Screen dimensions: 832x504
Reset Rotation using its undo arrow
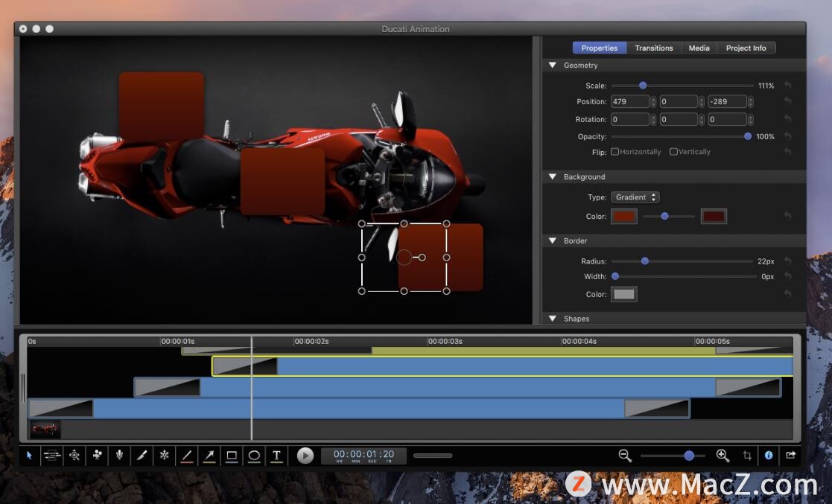pyautogui.click(x=788, y=119)
